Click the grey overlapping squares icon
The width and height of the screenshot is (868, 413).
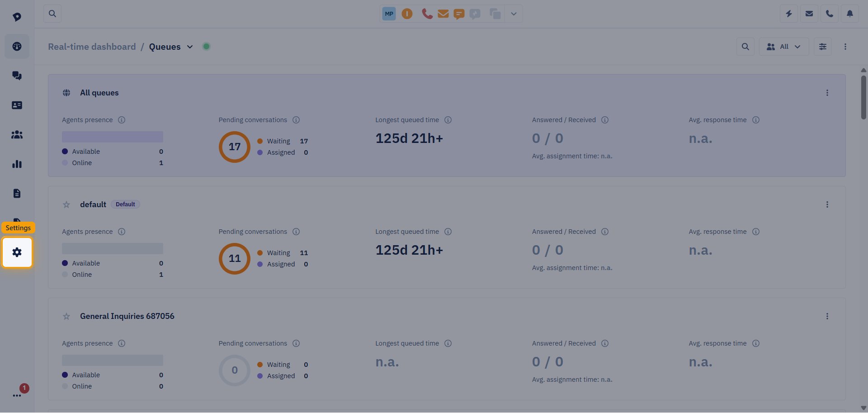495,14
